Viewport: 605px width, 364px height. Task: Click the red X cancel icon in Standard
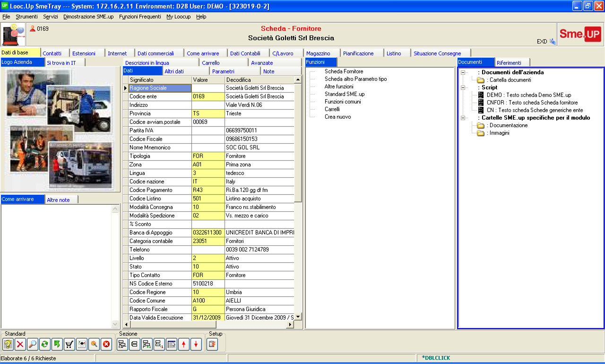coord(20,345)
